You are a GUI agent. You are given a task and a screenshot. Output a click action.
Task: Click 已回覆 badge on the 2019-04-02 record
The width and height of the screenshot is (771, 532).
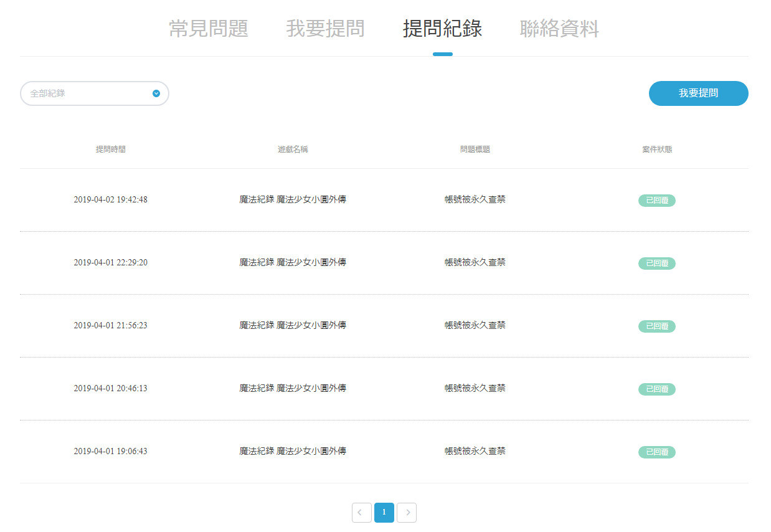(x=656, y=200)
